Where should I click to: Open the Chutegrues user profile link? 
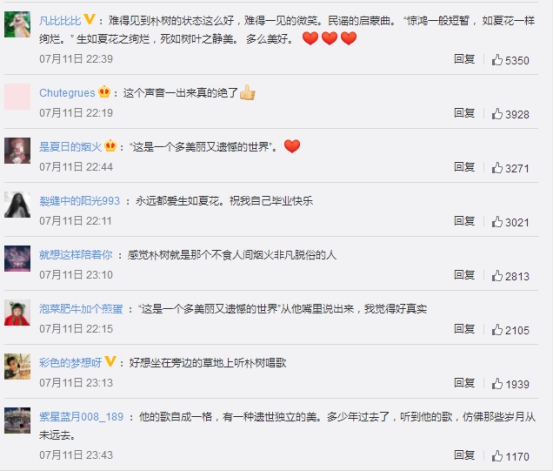[x=67, y=93]
